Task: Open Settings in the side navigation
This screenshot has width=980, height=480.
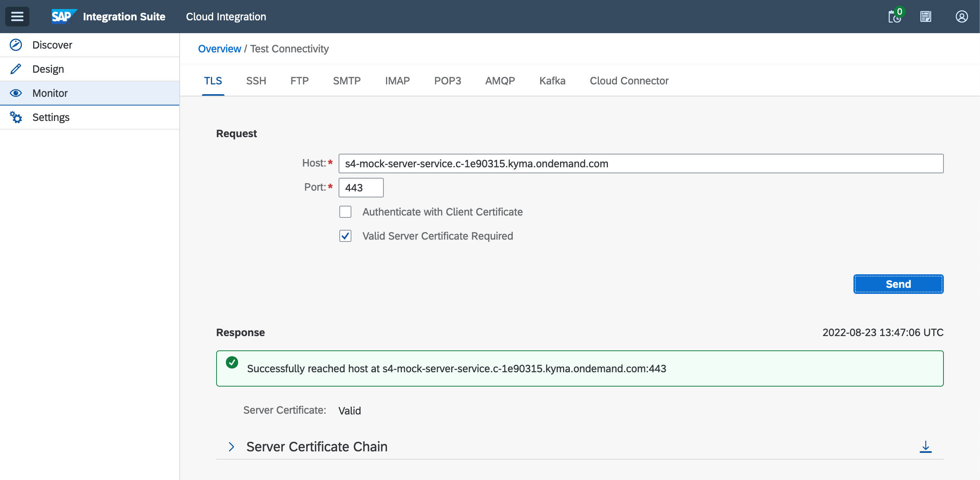Action: tap(90, 117)
